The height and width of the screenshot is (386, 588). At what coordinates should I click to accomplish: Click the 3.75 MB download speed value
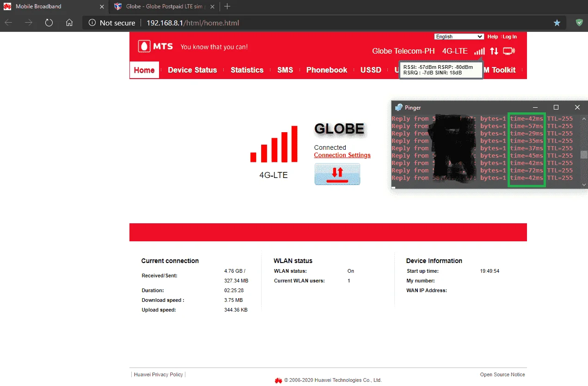click(233, 300)
